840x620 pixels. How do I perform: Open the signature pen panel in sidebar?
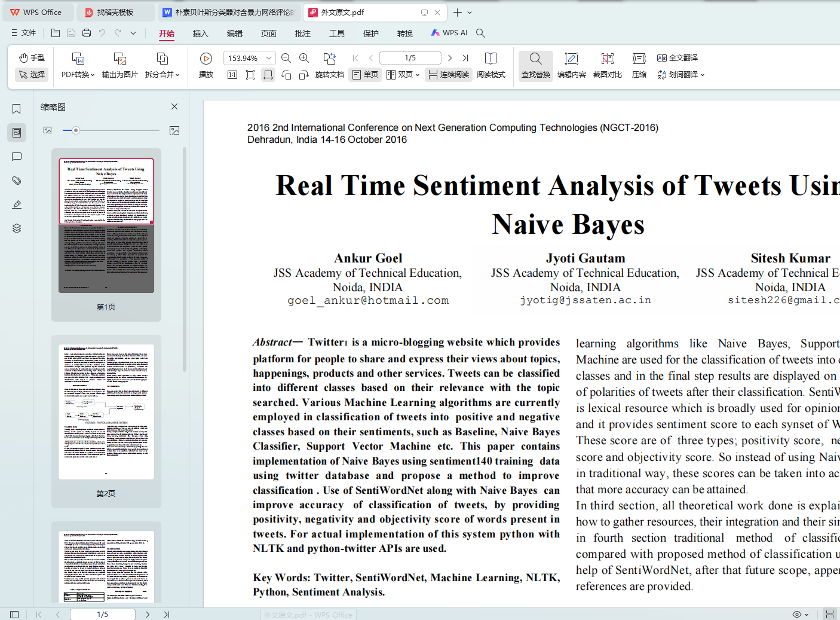pyautogui.click(x=17, y=204)
